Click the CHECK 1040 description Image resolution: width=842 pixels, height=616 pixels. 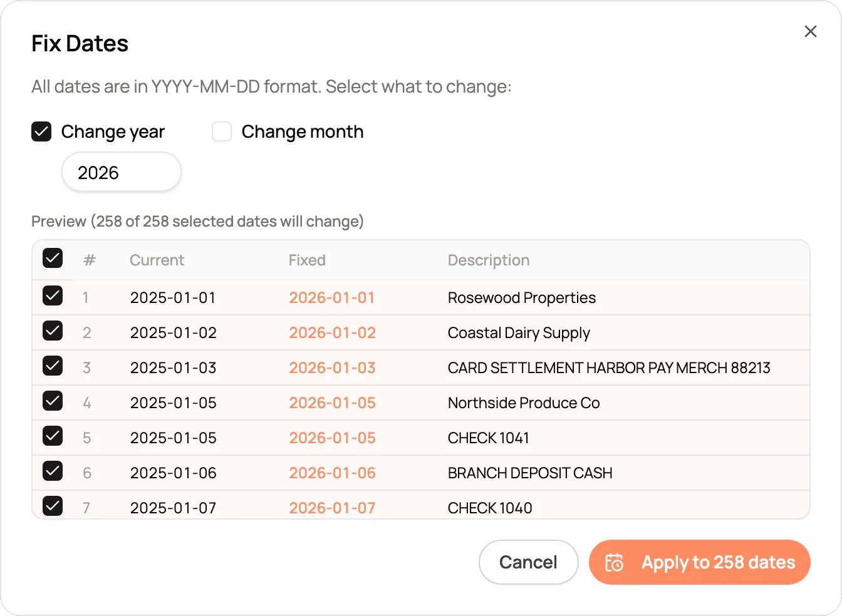490,508
